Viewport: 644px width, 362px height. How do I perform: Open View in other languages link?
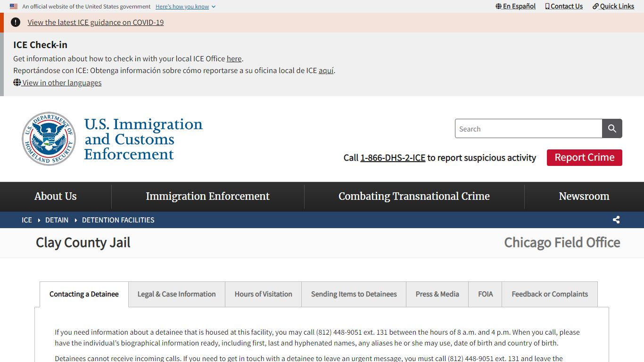(58, 82)
